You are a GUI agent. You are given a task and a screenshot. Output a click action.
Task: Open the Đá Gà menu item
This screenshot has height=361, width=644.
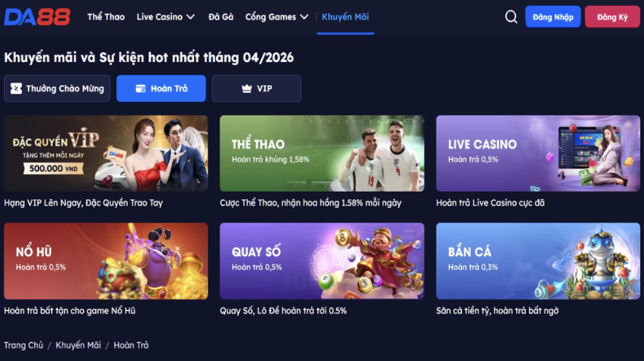(220, 17)
